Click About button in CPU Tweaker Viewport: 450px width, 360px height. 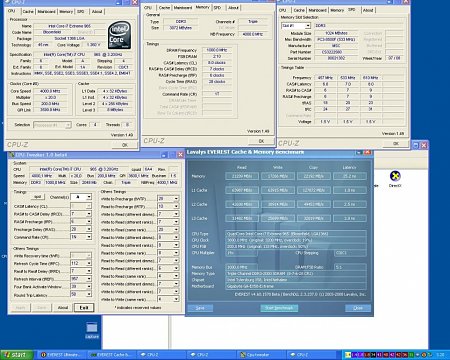[x=63, y=307]
